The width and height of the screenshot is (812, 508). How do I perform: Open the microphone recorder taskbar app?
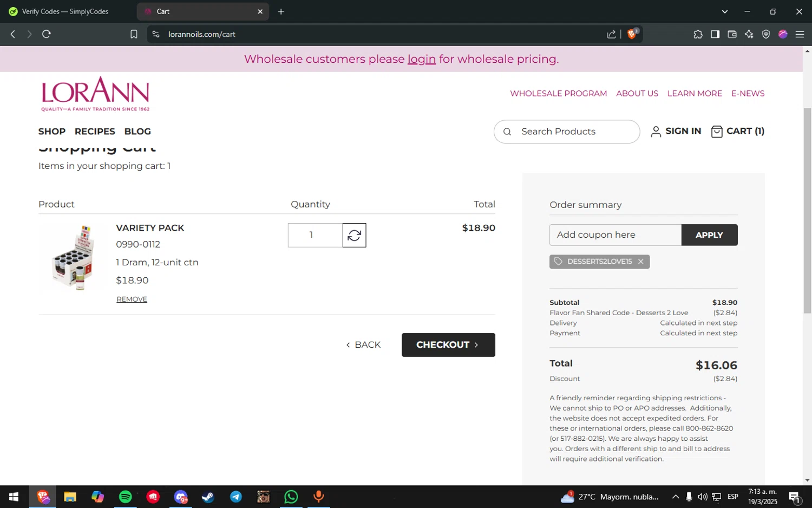tap(319, 497)
